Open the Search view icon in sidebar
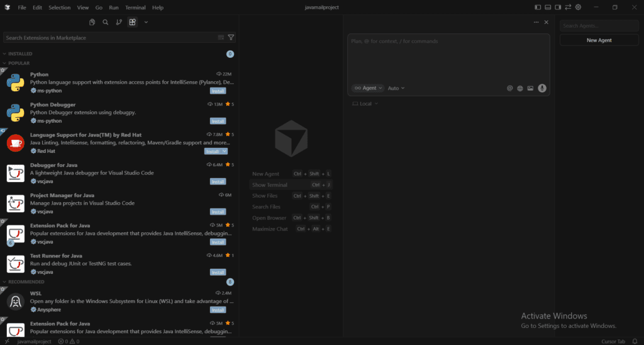 pos(106,22)
